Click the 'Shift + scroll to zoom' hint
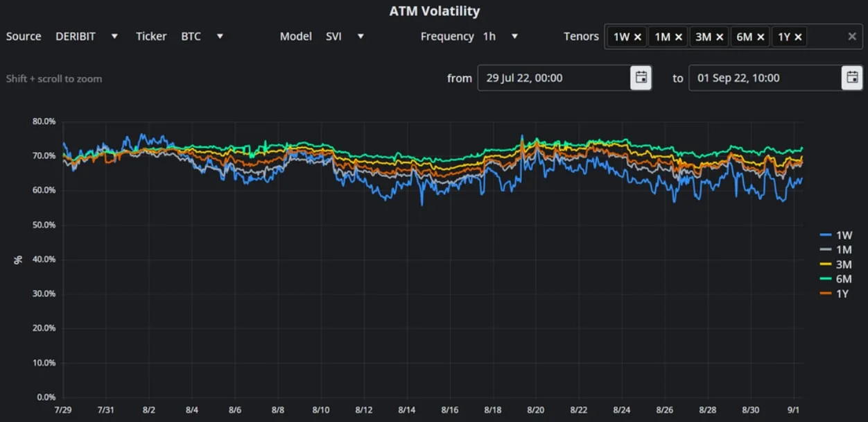This screenshot has width=868, height=422. point(54,78)
